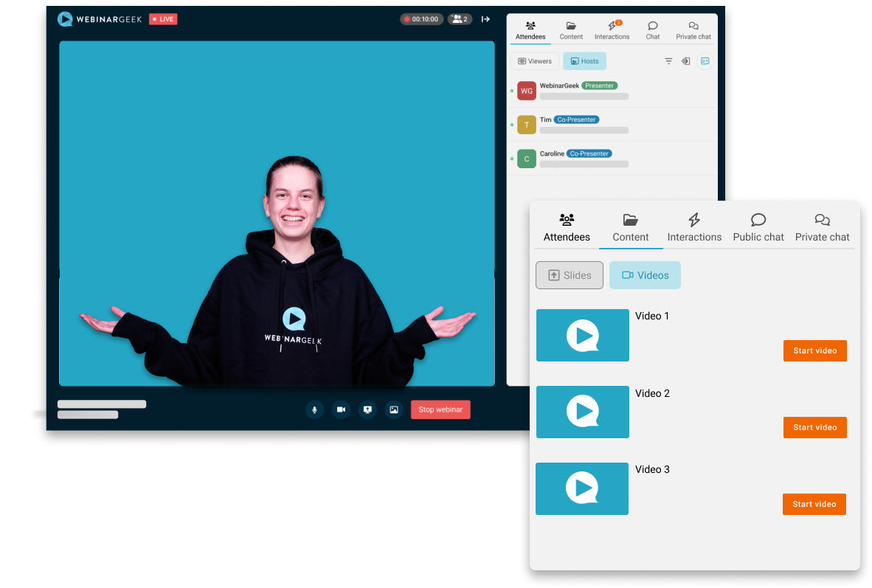Open the Public chat tab
This screenshot has height=588, width=872.
(x=758, y=227)
